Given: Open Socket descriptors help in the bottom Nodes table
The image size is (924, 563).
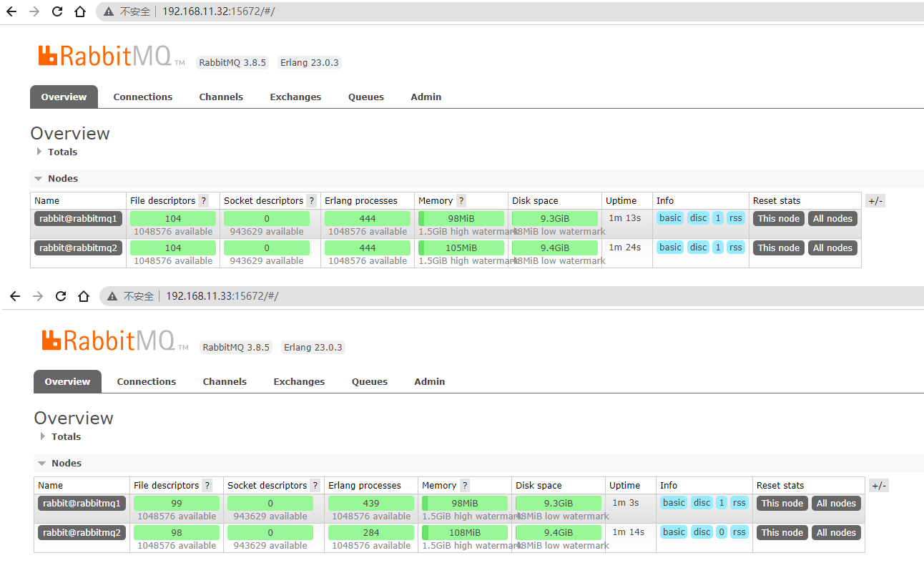Looking at the screenshot, I should tap(315, 486).
